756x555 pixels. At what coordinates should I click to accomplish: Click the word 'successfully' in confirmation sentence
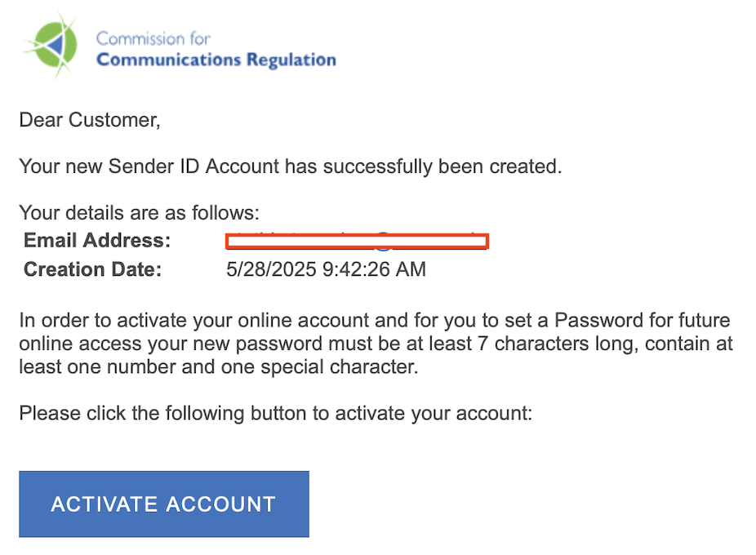tap(377, 166)
